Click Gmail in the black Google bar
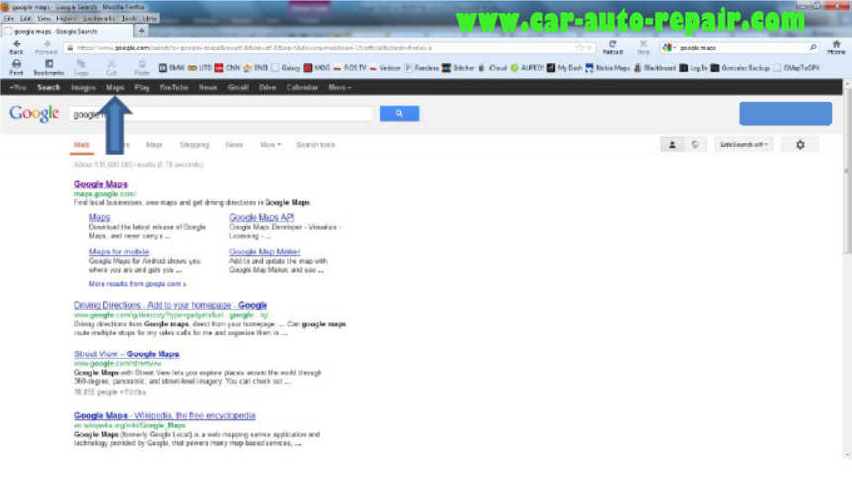852x504 pixels. (x=238, y=87)
